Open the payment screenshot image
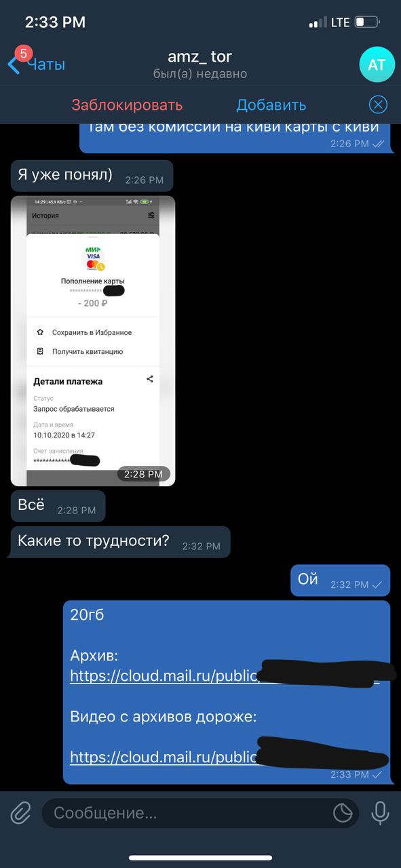 click(x=93, y=341)
